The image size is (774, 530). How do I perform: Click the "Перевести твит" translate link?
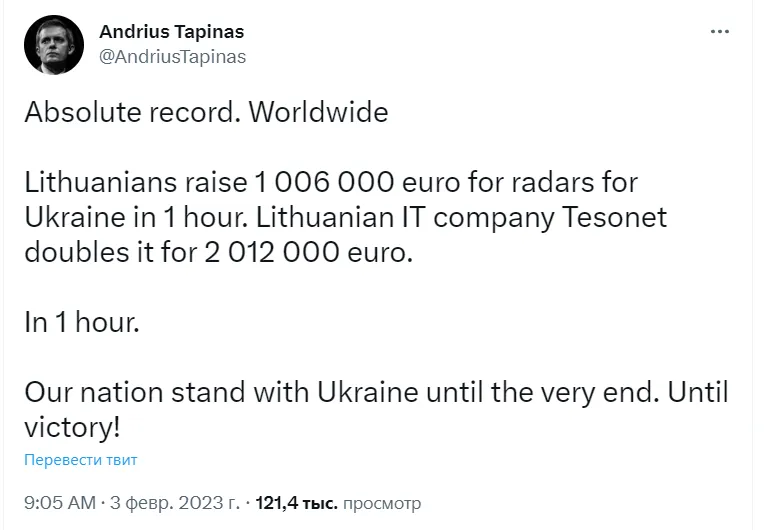[x=81, y=460]
